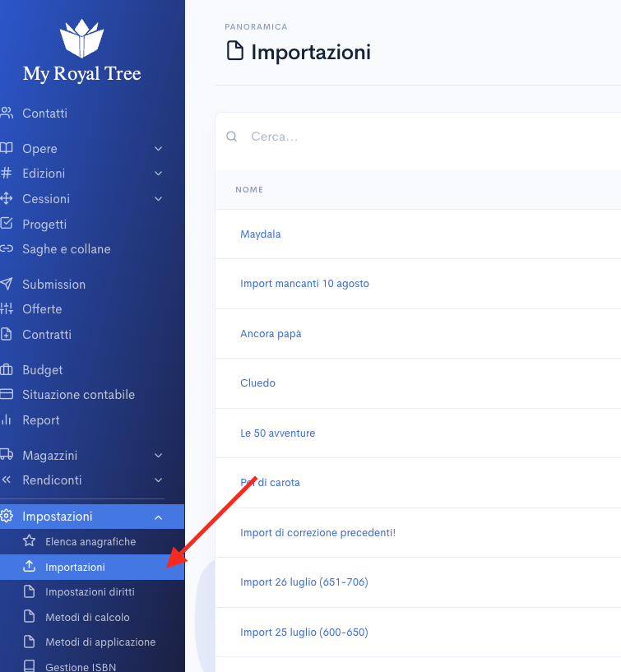Click the Submission paper-plane icon
The width and height of the screenshot is (621, 672).
point(7,284)
